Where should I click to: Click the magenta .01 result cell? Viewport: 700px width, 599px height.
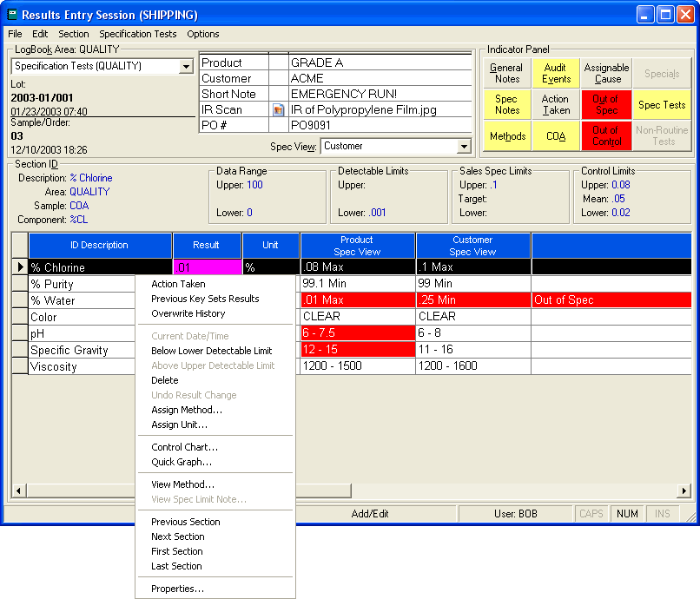[x=208, y=267]
